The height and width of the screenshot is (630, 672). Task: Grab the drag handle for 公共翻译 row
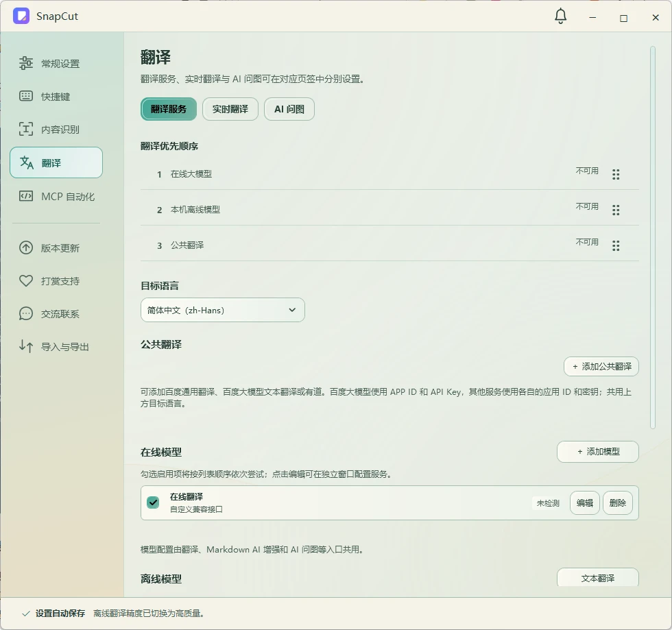(x=616, y=245)
